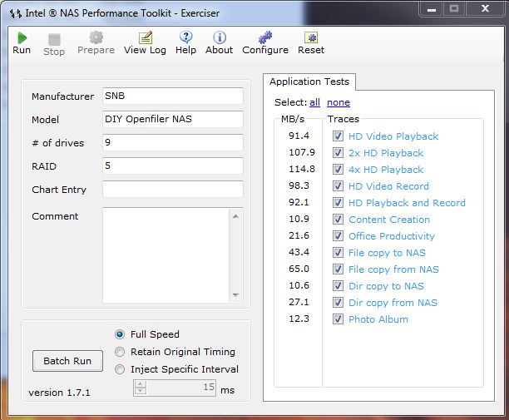The height and width of the screenshot is (420, 509).
Task: Click the Manufacturer input field
Action: click(173, 96)
